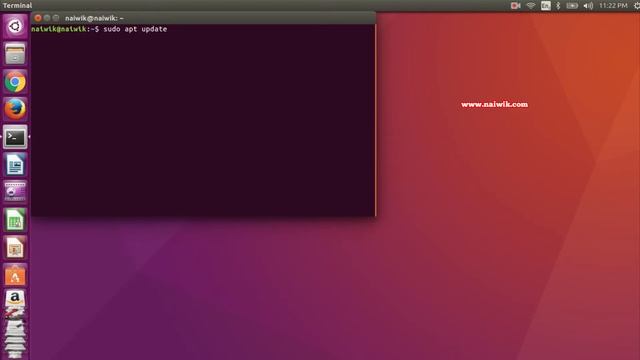
Task: Open the keyboard language indicator
Action: click(x=545, y=6)
